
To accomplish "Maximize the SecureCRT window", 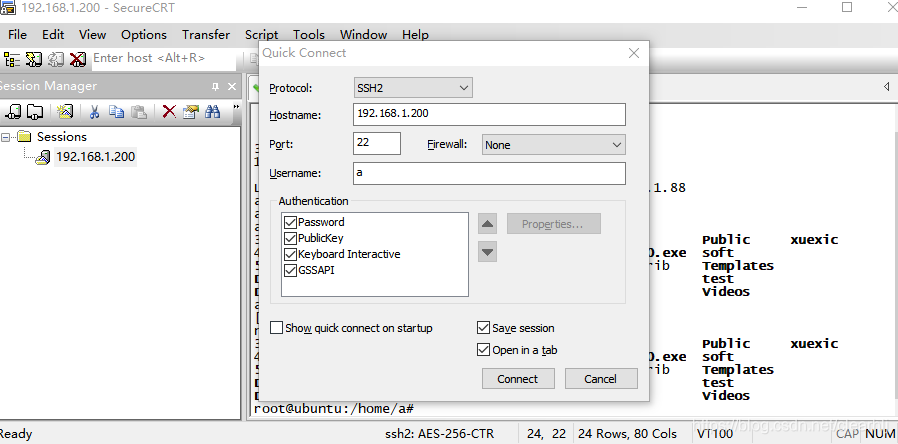I will pyautogui.click(x=847, y=7).
